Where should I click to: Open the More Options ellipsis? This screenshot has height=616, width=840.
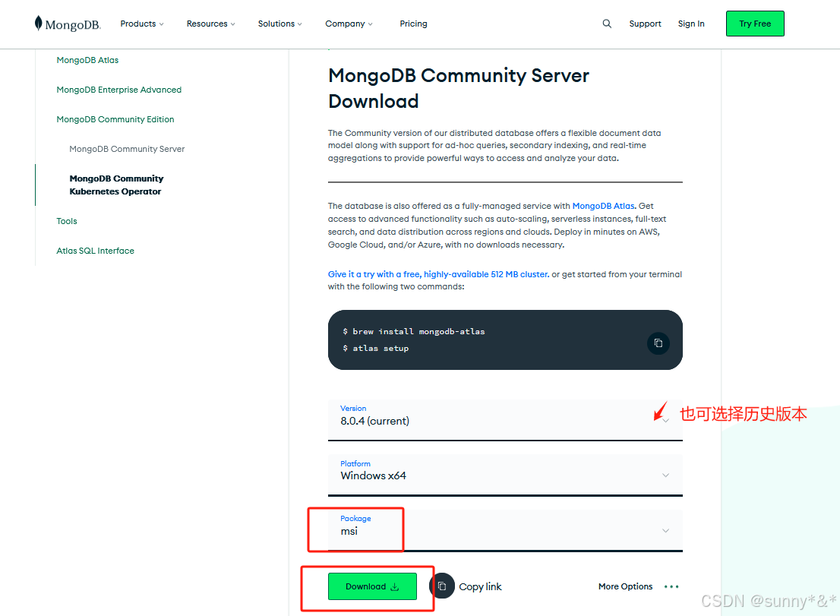coord(671,586)
